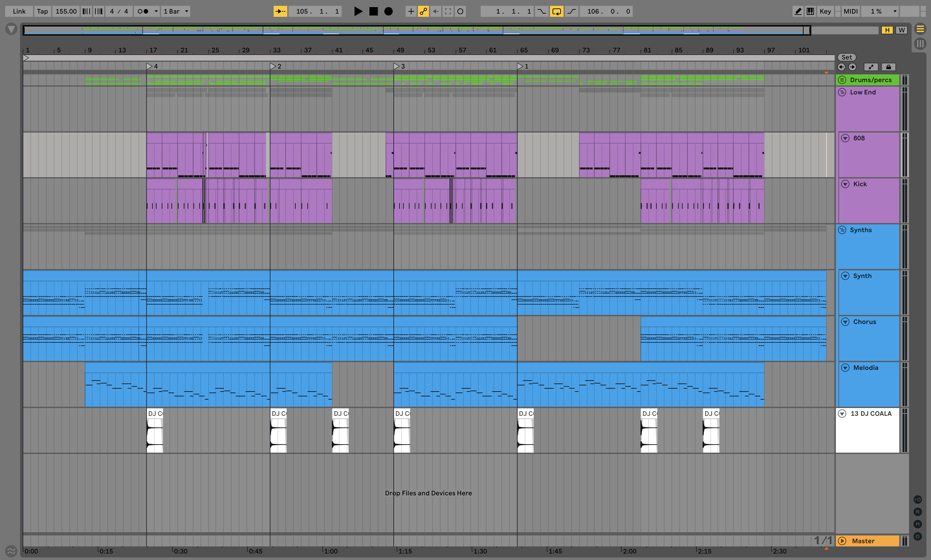Screen dimensions: 931x560
Task: Jump to locator 2 marker
Action: 273,66
